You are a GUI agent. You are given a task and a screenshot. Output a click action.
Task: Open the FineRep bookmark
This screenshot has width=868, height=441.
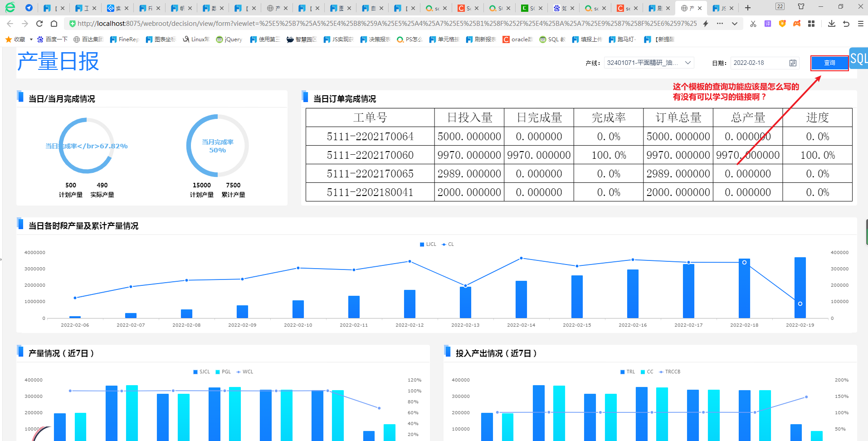[x=125, y=39]
